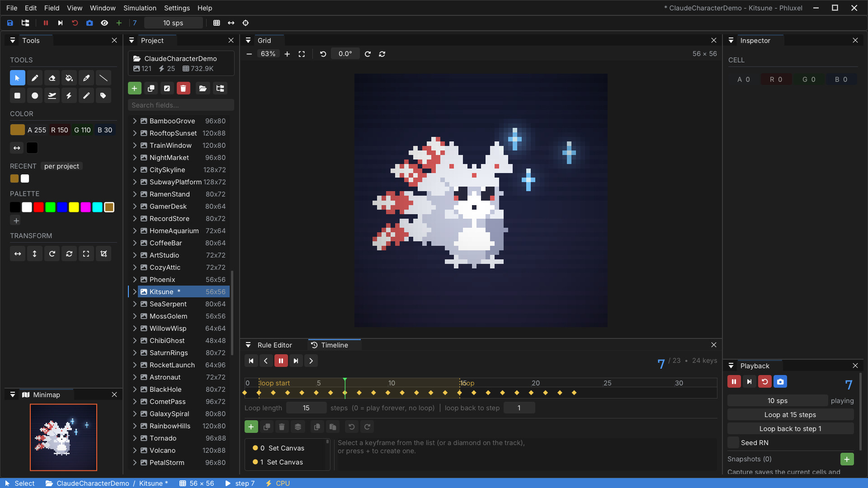The height and width of the screenshot is (488, 868).
Task: Expand the Kitsune field node
Action: click(x=134, y=291)
